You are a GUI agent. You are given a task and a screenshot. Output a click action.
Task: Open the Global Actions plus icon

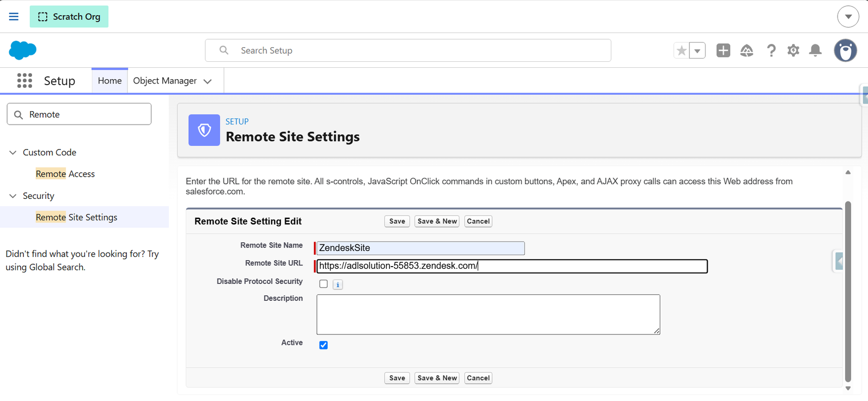[x=723, y=50]
